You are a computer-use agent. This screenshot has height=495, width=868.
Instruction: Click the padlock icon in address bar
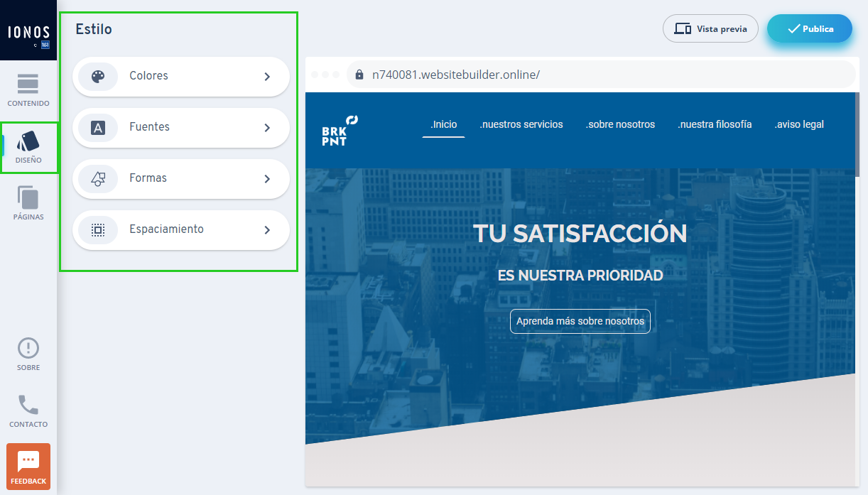(359, 75)
